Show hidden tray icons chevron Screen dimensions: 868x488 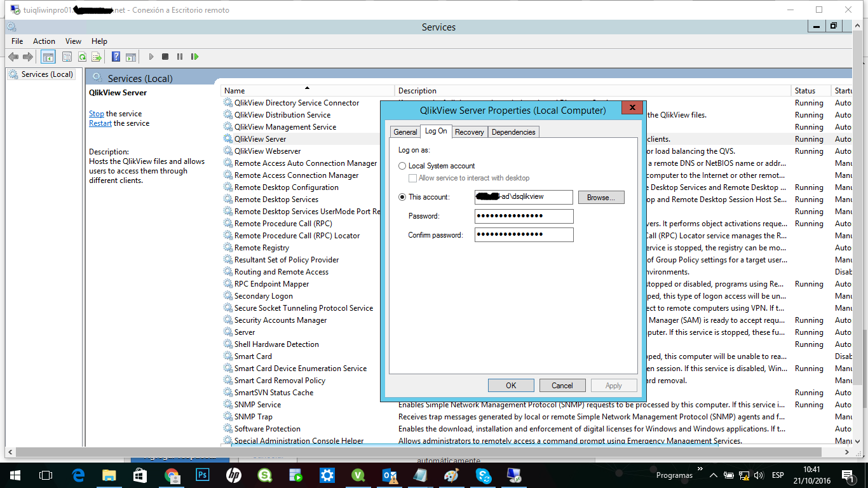(x=713, y=475)
